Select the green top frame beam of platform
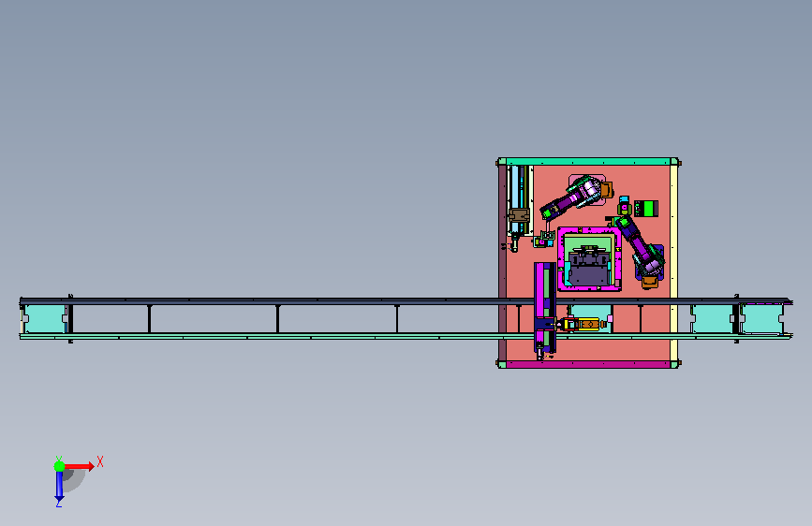Screen dimensions: 812x526 click(588, 162)
